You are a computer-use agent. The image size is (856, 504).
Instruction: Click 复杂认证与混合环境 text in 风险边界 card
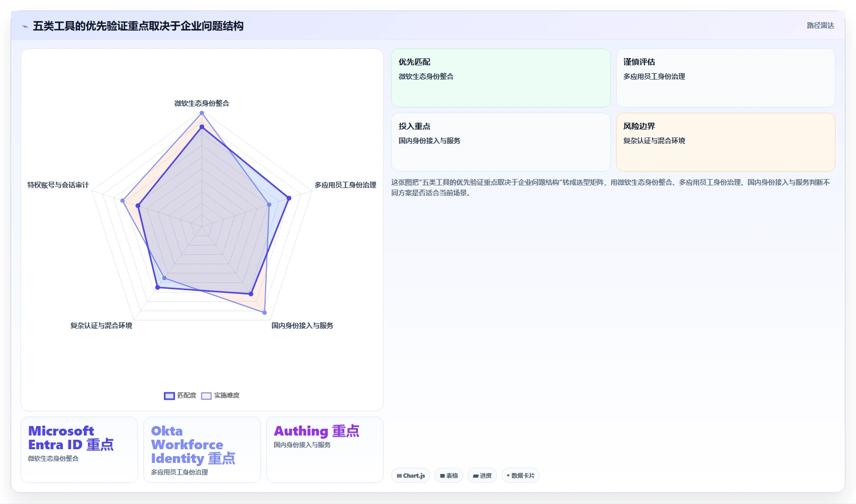point(654,141)
